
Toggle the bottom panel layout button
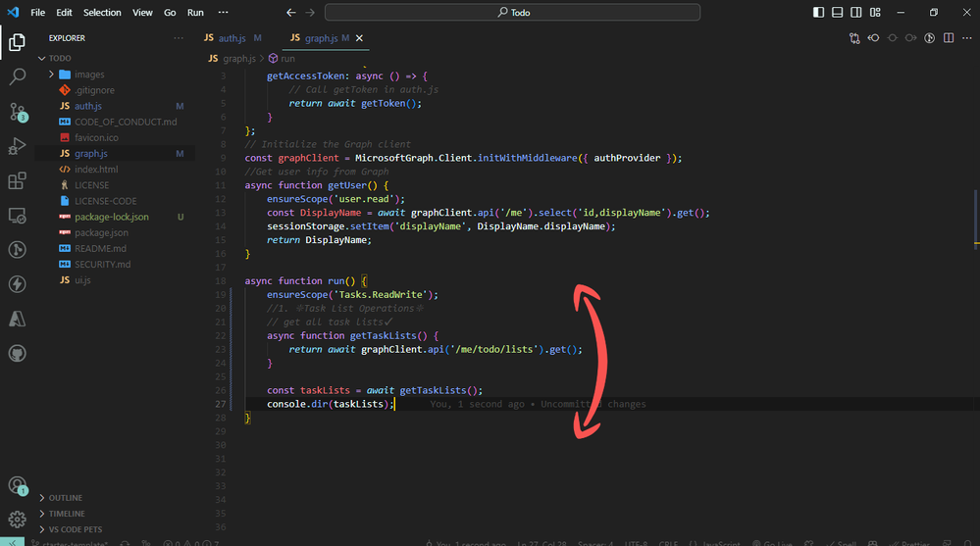[837, 13]
